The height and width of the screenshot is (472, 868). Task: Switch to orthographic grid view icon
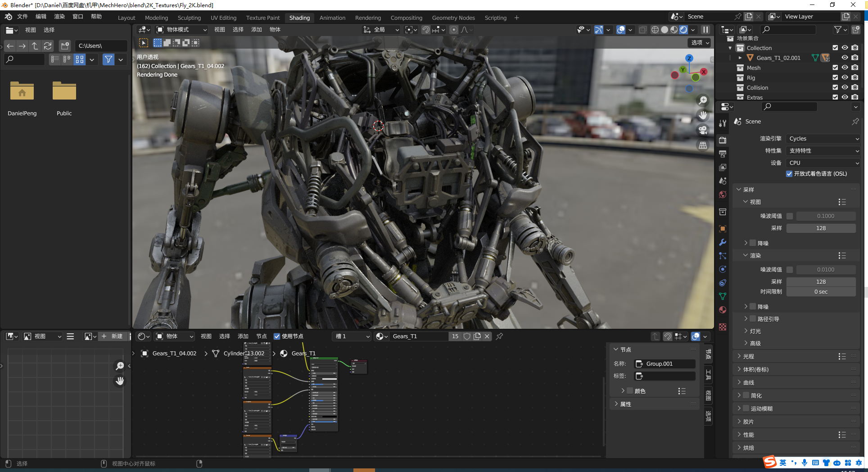(702, 145)
